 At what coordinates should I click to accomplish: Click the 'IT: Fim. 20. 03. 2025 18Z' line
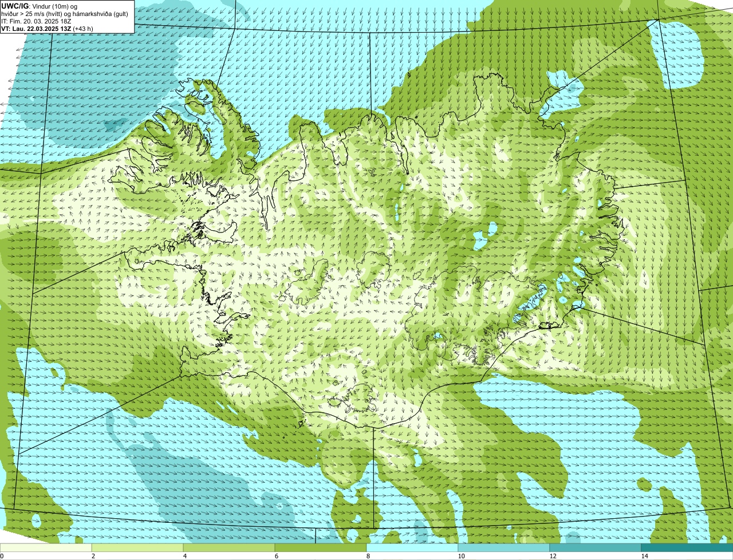tap(37, 21)
